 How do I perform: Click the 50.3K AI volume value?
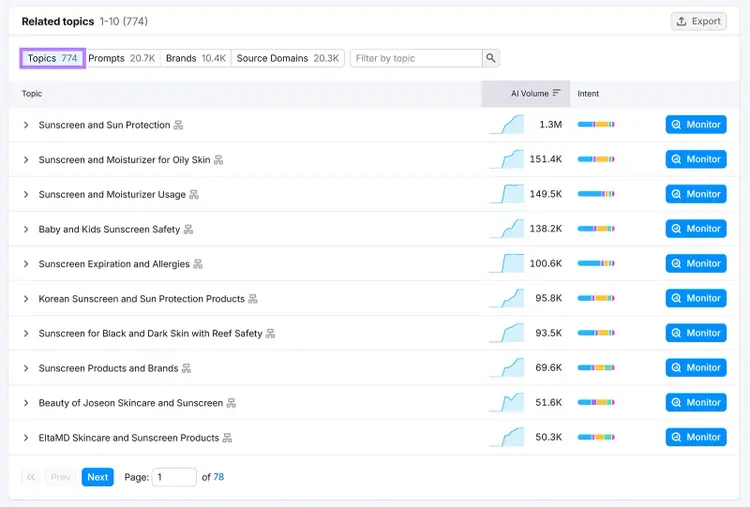coord(549,437)
